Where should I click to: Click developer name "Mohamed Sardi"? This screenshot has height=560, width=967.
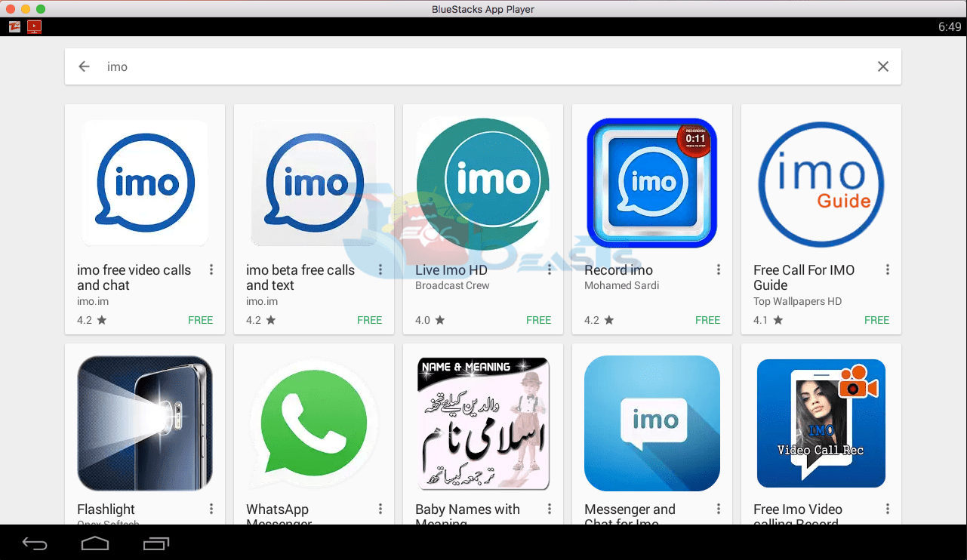622,286
